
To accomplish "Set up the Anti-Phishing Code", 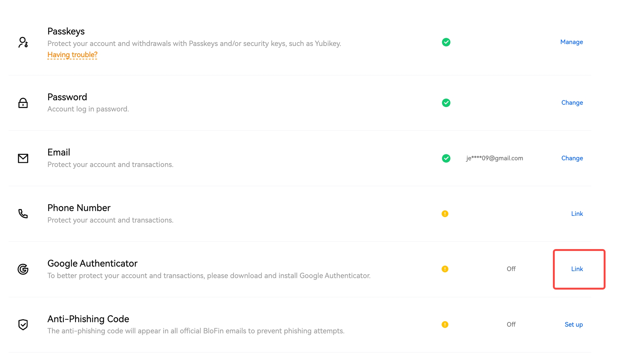I will (574, 324).
